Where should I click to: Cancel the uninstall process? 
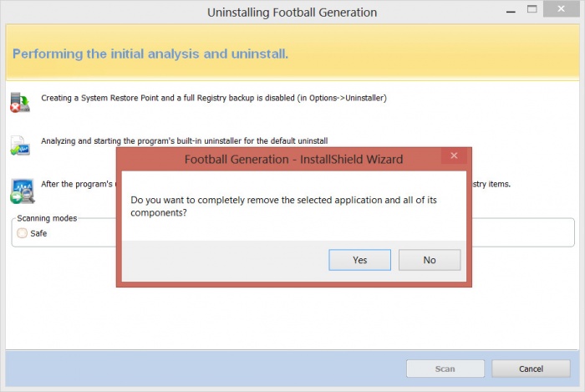click(x=531, y=369)
